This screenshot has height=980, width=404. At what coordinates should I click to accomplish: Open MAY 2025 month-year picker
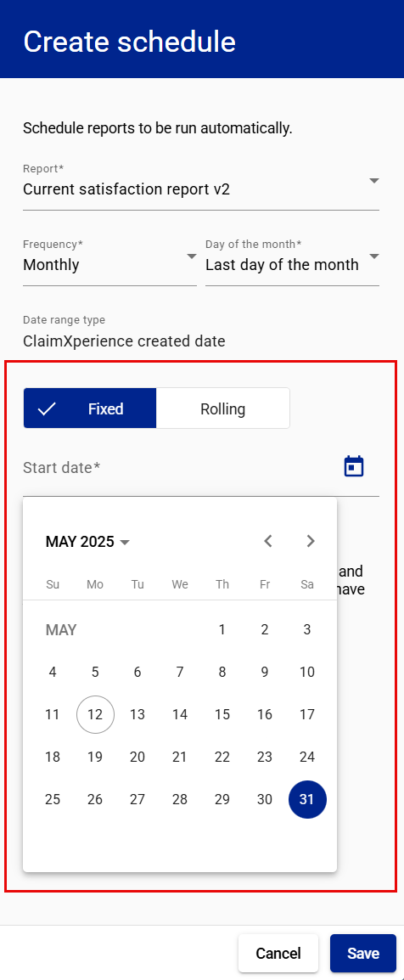(88, 541)
